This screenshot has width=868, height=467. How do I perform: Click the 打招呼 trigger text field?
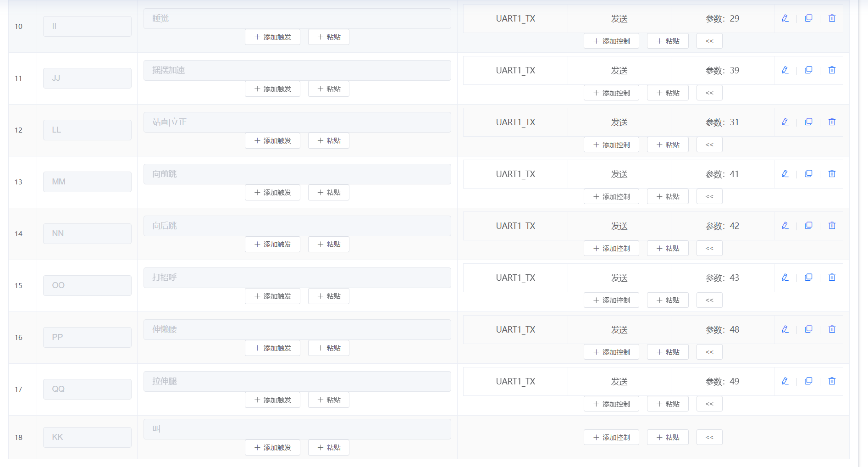[297, 278]
